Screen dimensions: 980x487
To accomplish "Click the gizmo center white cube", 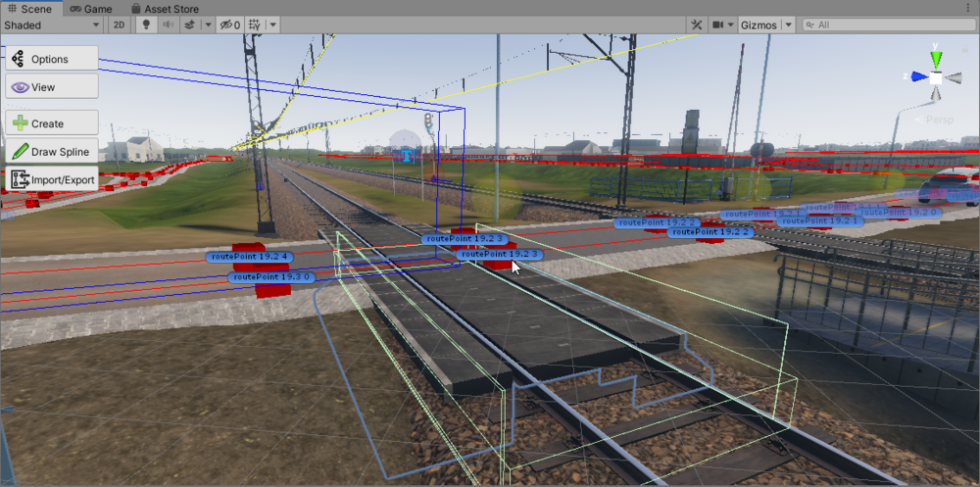I will [x=936, y=77].
